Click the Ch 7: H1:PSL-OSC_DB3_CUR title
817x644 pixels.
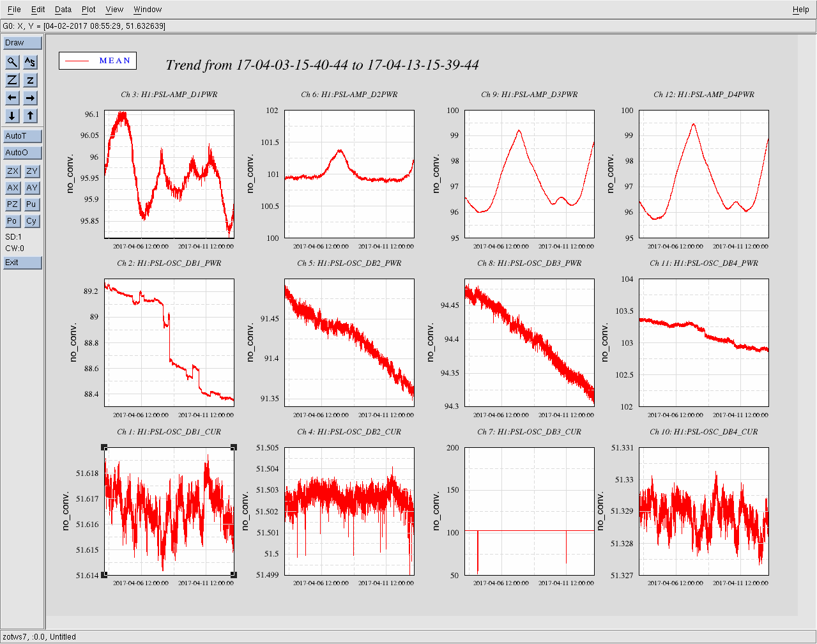click(530, 432)
